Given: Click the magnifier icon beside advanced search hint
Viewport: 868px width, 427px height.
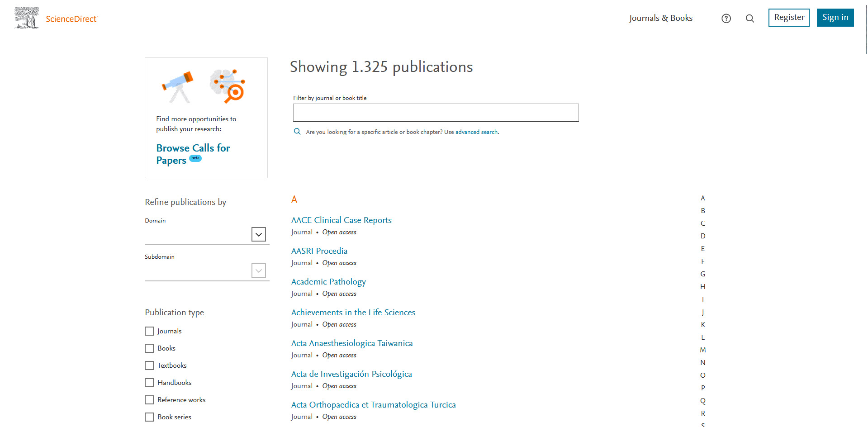Looking at the screenshot, I should coord(297,132).
